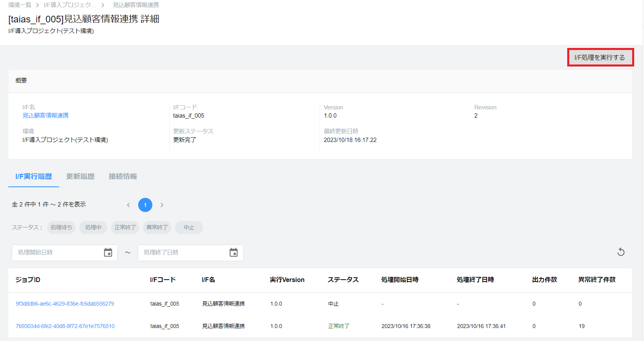Toggle 中止 status filter chip
644x341 pixels.
point(189,227)
